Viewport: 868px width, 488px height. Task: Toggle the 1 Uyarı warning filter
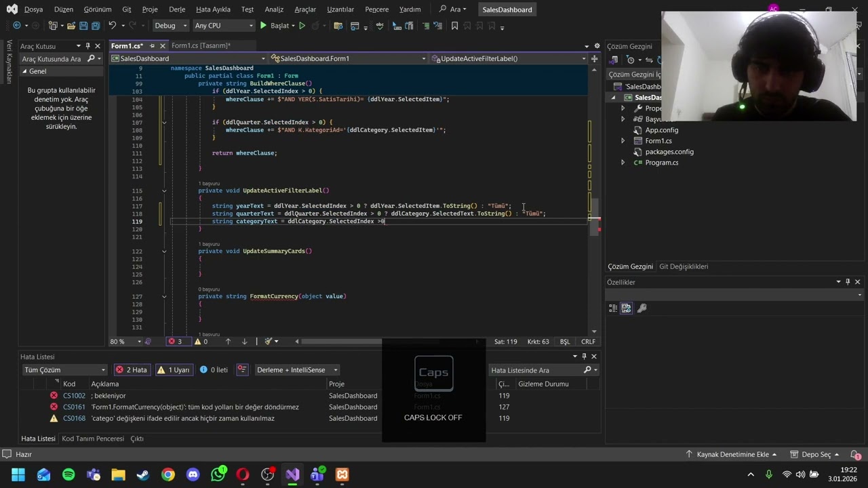pos(174,370)
